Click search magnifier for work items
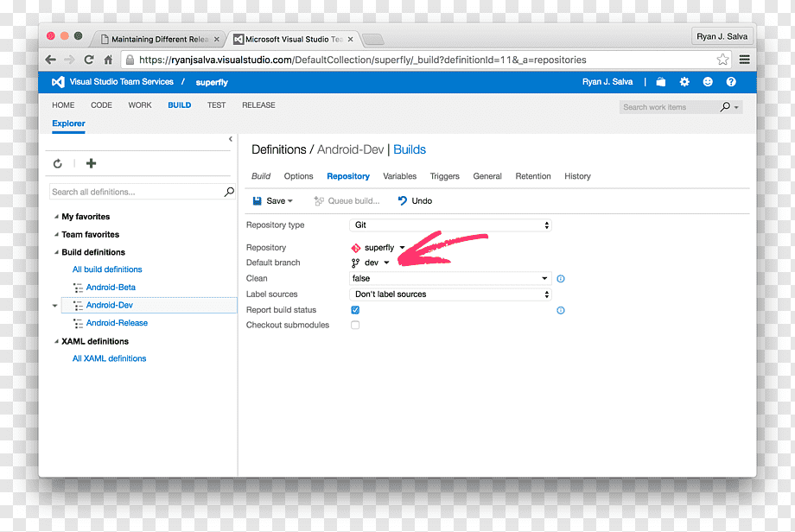This screenshot has width=795, height=532. pyautogui.click(x=726, y=107)
